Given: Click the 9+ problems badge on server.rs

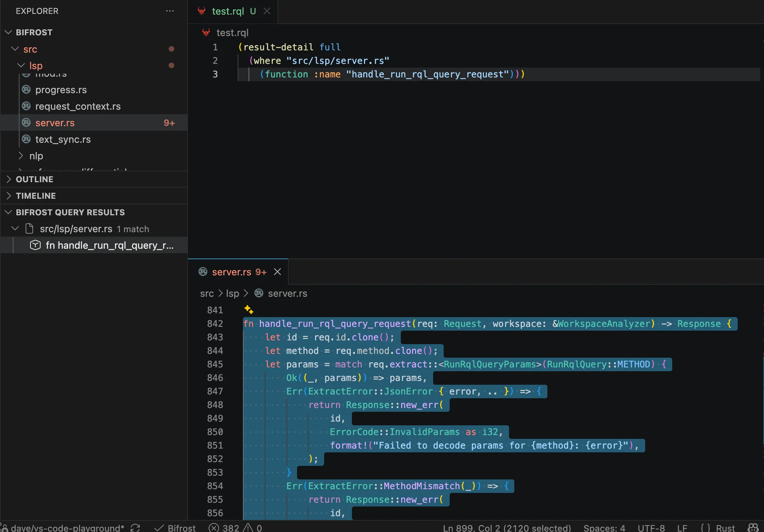Looking at the screenshot, I should (169, 123).
